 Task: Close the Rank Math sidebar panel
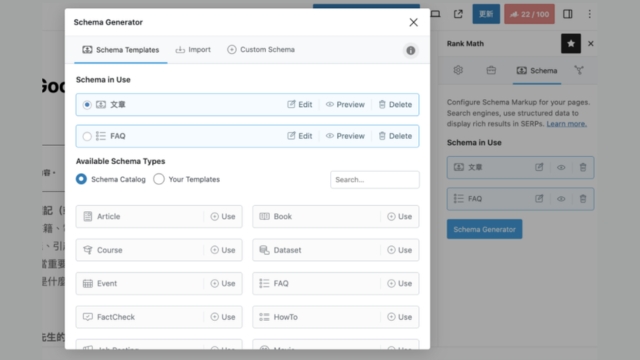(591, 44)
